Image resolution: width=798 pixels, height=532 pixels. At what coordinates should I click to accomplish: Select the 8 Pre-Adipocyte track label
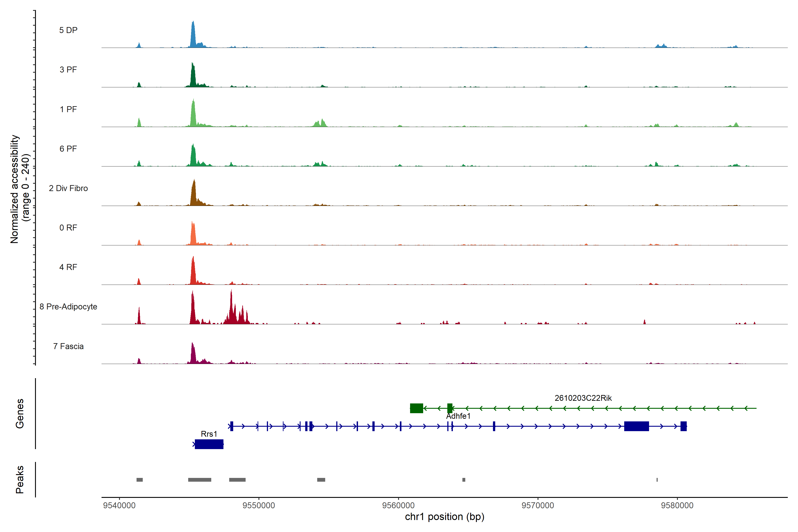(68, 307)
